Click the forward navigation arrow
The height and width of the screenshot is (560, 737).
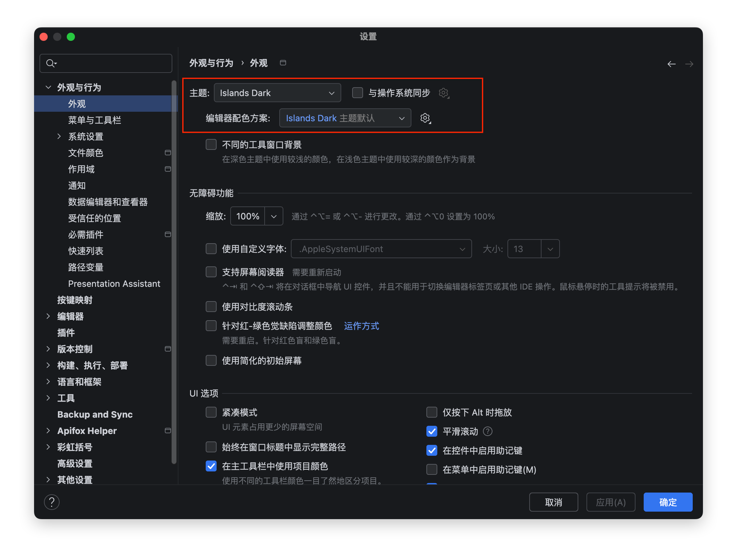(689, 64)
